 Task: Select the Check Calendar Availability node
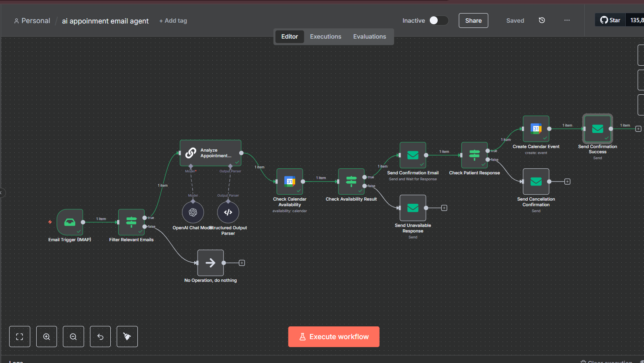[290, 181]
